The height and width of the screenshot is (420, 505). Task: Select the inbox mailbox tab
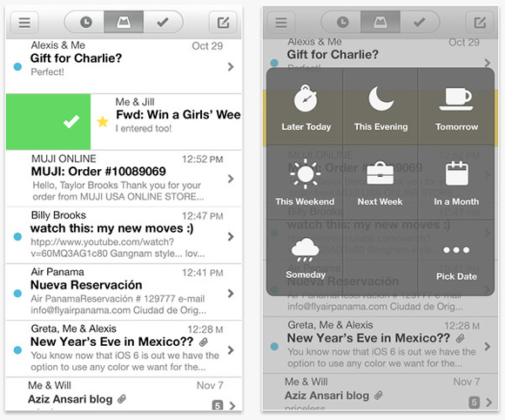(124, 22)
